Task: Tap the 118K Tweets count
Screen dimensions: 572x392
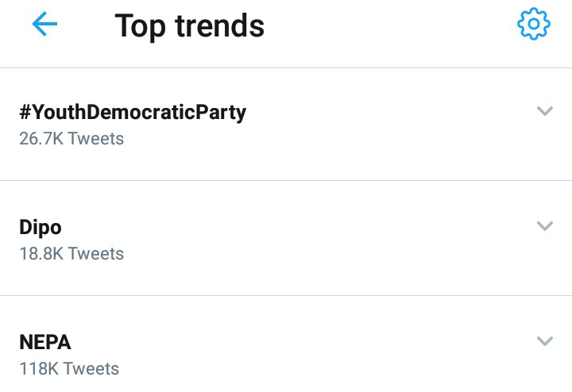Action: 69,369
